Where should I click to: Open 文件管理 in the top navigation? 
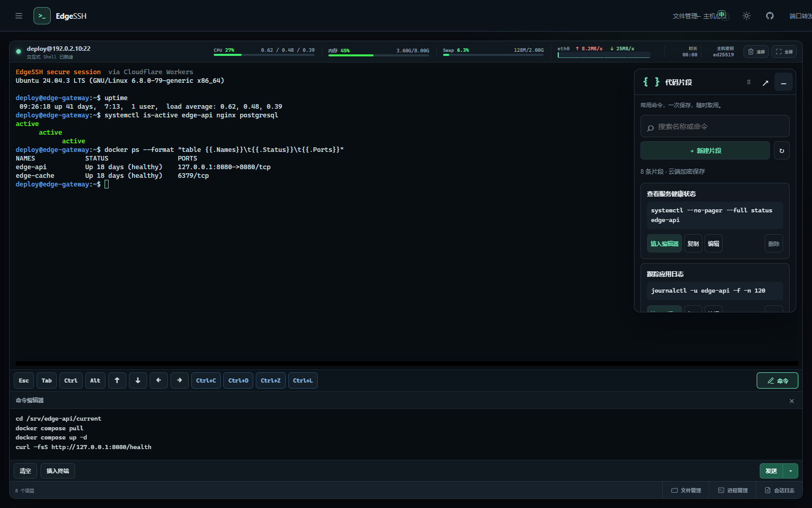pyautogui.click(x=685, y=16)
